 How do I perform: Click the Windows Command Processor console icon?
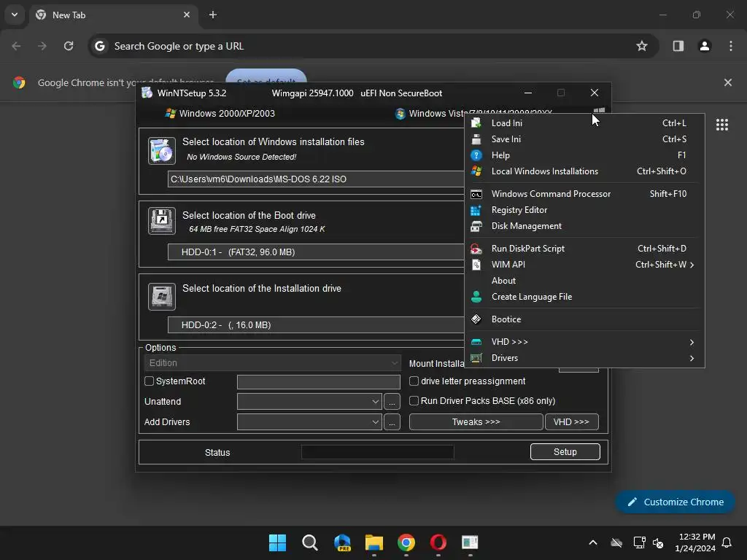coord(476,194)
